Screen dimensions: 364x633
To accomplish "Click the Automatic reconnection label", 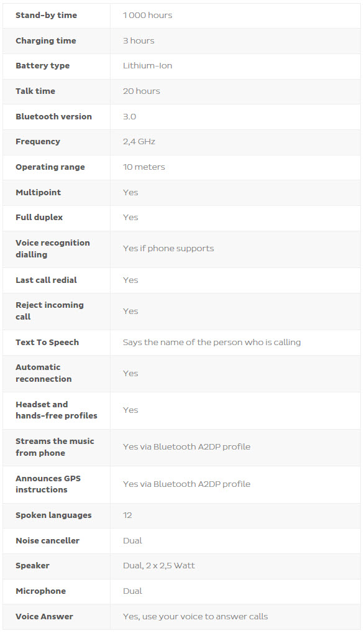I will coord(43,374).
